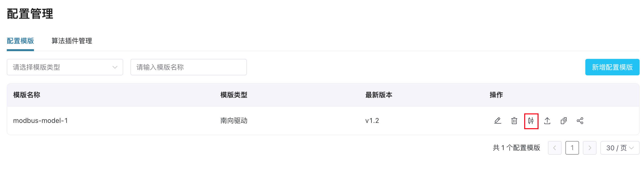Click the 模版名称 column header
The height and width of the screenshot is (190, 644).
pyautogui.click(x=27, y=95)
